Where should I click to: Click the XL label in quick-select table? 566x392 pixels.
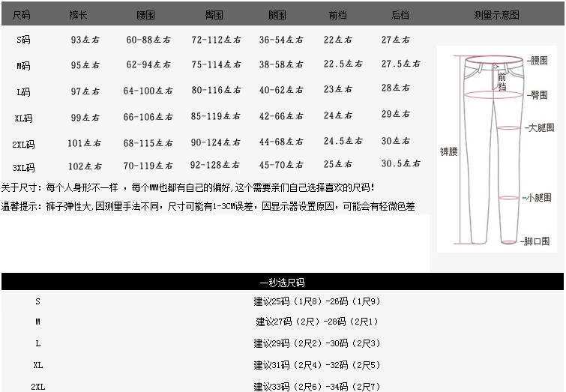[x=38, y=365]
